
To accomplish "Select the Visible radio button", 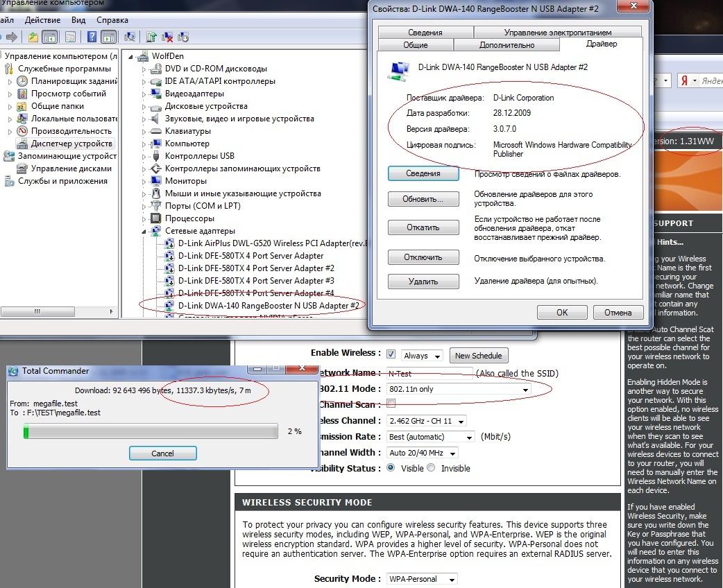I will (x=391, y=468).
